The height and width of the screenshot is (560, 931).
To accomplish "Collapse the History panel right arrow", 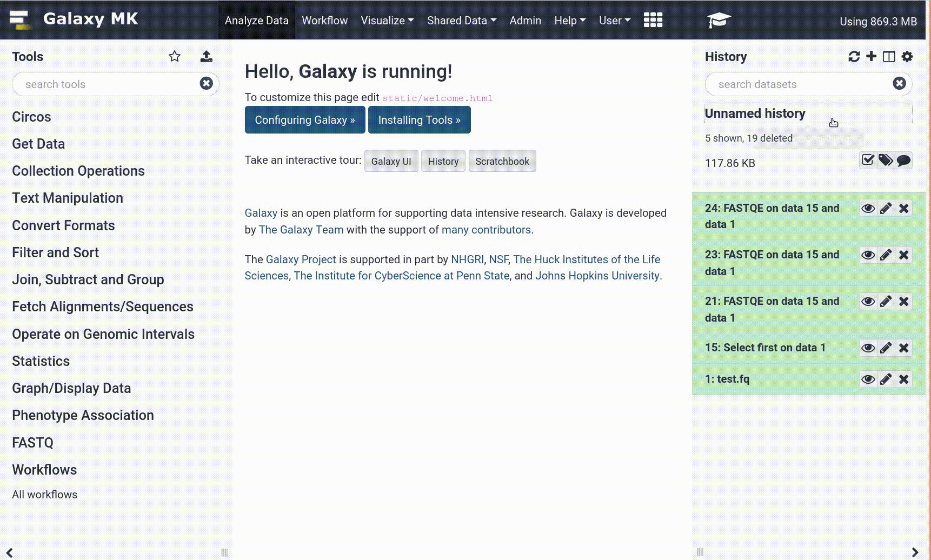I will coord(915,552).
